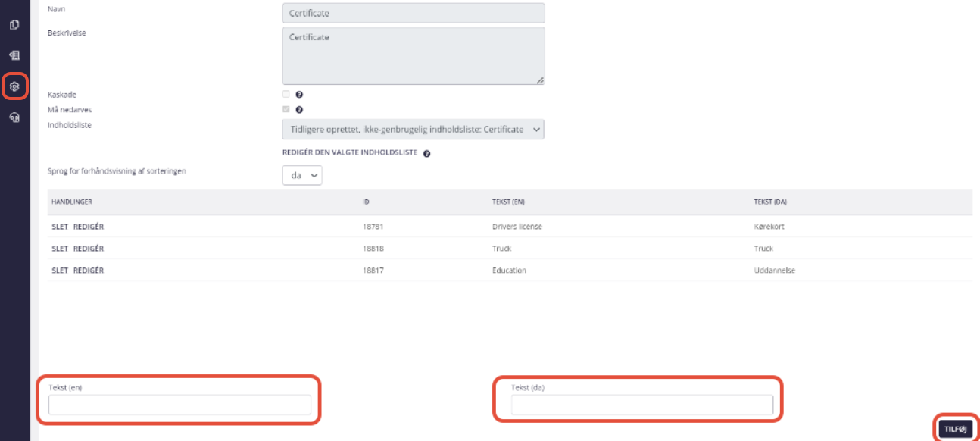The width and height of the screenshot is (980, 441).
Task: Open the documents icon in the sidebar
Action: (14, 25)
